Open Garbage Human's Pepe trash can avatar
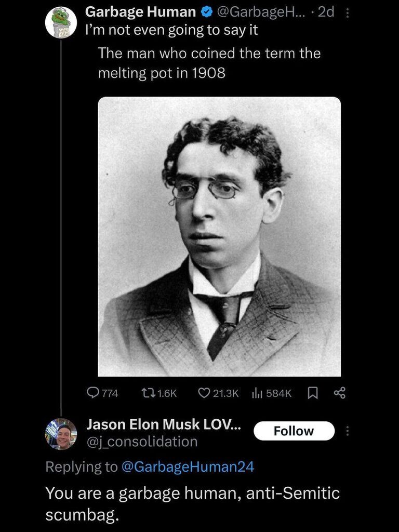Viewport: 399px width, 532px height. click(x=61, y=22)
